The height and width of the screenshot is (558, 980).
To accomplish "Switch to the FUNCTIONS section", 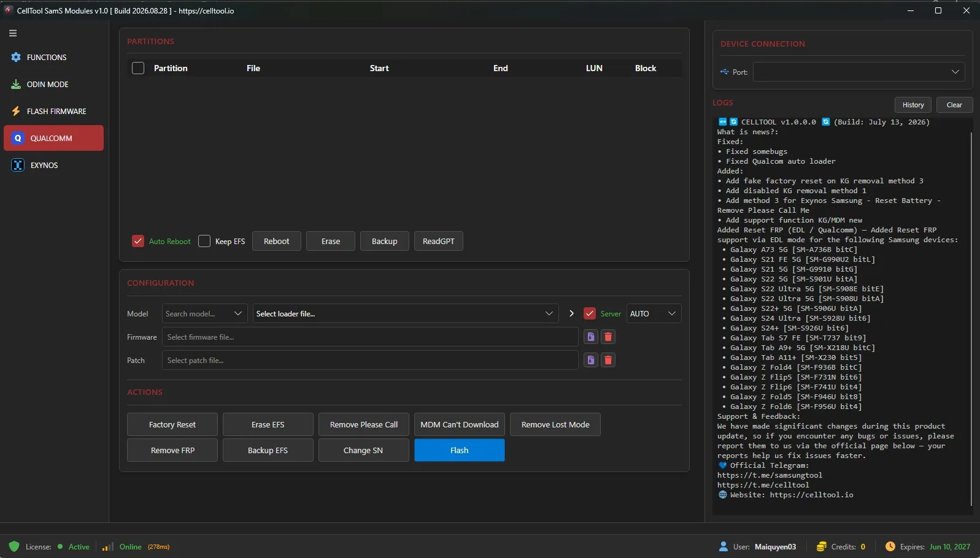I will pos(54,57).
